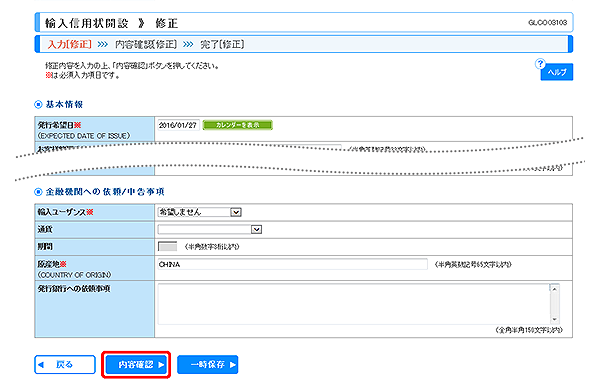
Task: Select the 完了[修正] step label
Action: coord(222,44)
